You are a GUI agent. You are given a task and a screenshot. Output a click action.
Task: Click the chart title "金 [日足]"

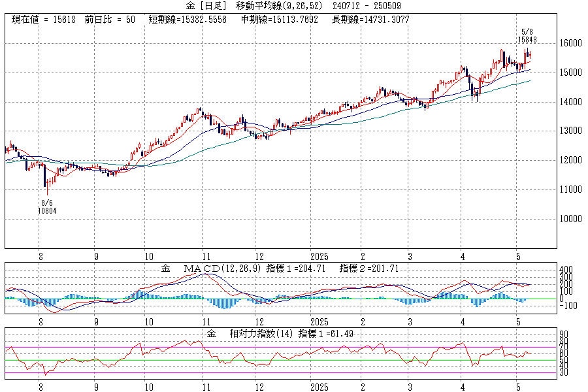coord(206,6)
